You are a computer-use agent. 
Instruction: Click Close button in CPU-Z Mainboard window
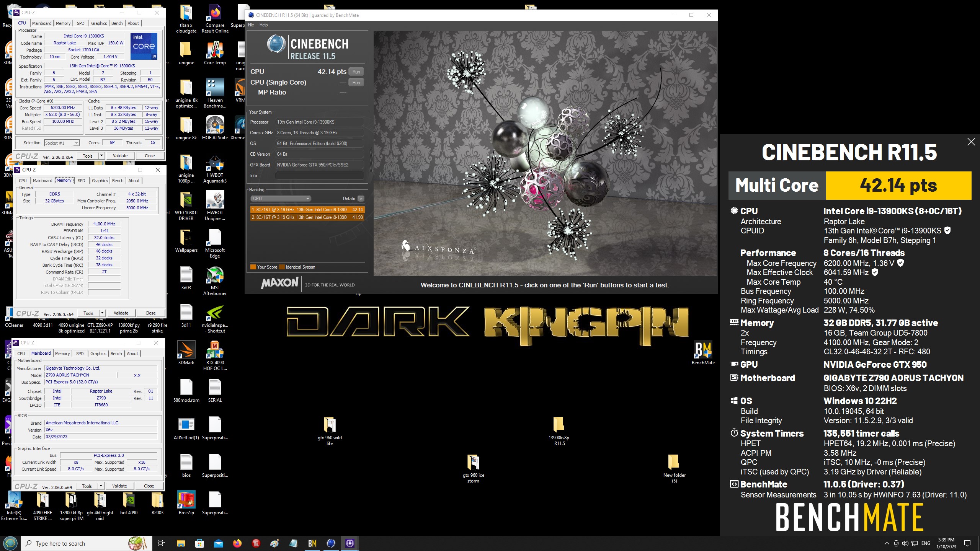click(149, 486)
